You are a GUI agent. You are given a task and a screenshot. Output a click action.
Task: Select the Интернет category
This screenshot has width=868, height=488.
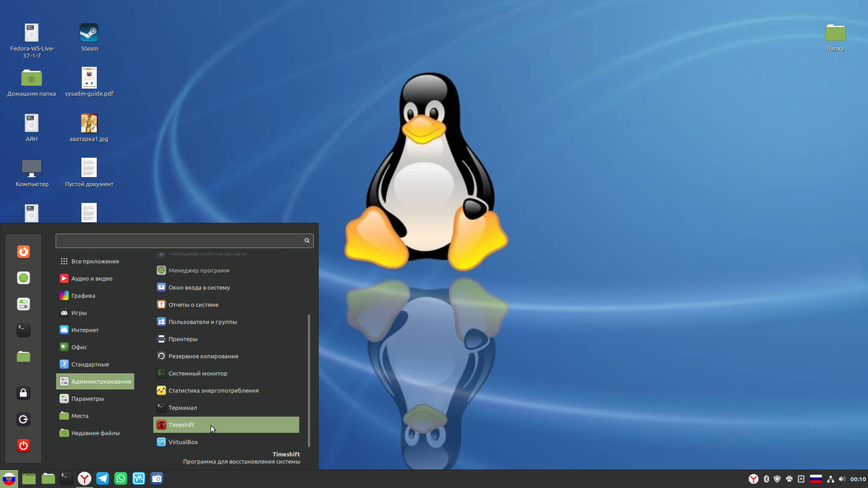95,330
